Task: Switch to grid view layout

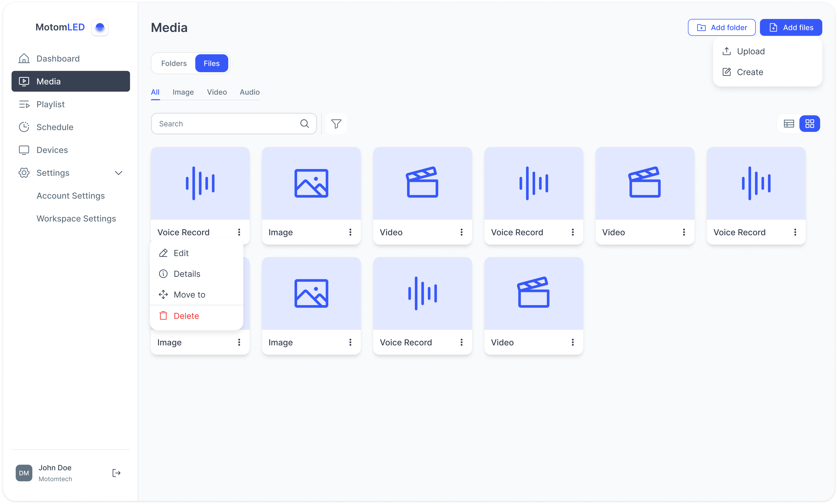Action: click(810, 123)
